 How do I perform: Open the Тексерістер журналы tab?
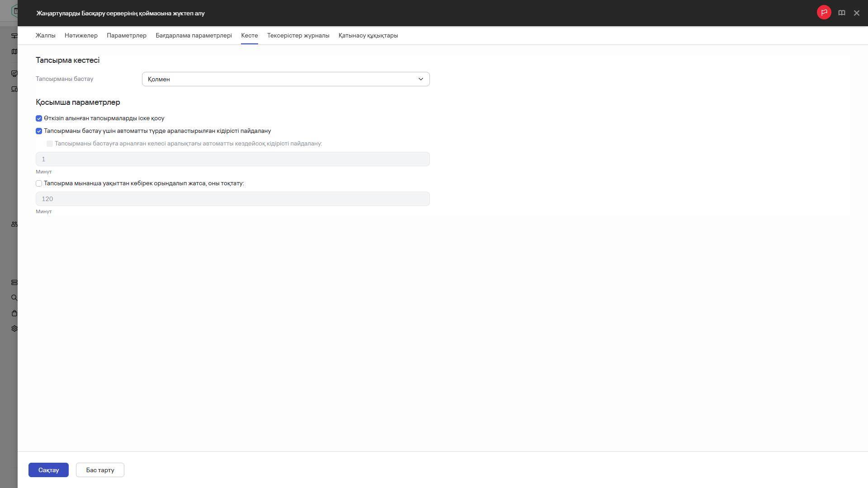(298, 35)
